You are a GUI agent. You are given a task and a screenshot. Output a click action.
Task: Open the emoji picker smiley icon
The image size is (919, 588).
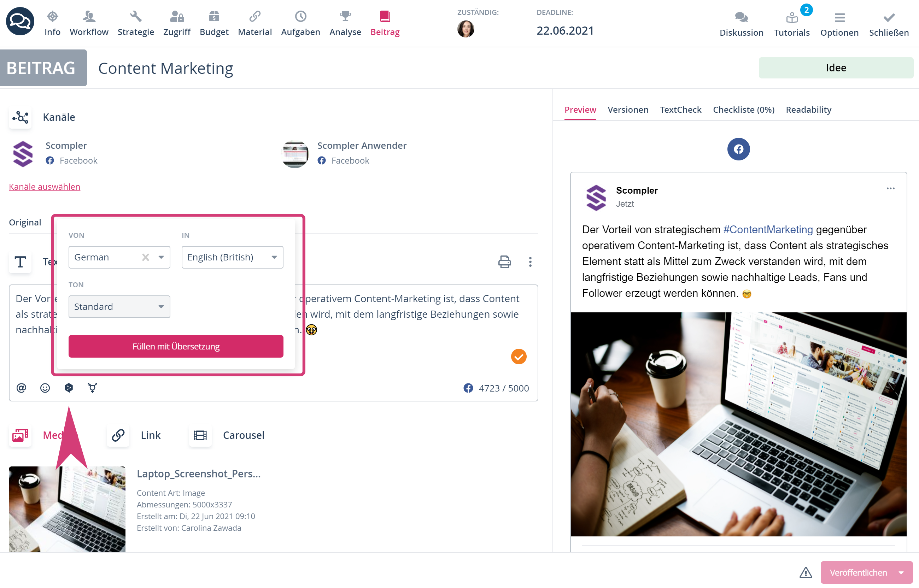pos(45,388)
